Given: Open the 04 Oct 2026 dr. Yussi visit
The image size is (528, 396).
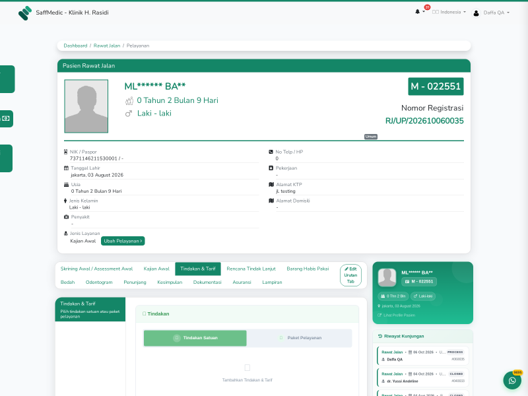Looking at the screenshot, I should pyautogui.click(x=423, y=377).
